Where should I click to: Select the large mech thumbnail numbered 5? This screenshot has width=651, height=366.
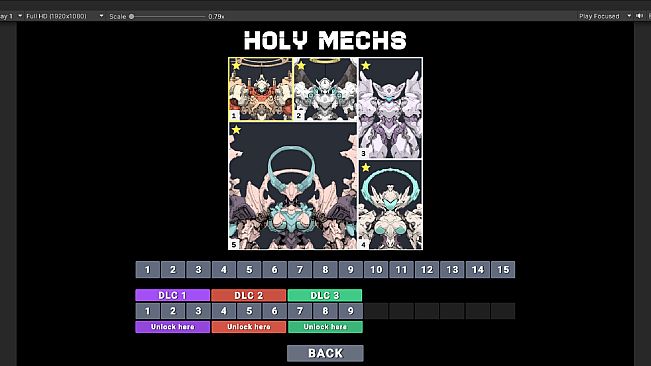293,185
